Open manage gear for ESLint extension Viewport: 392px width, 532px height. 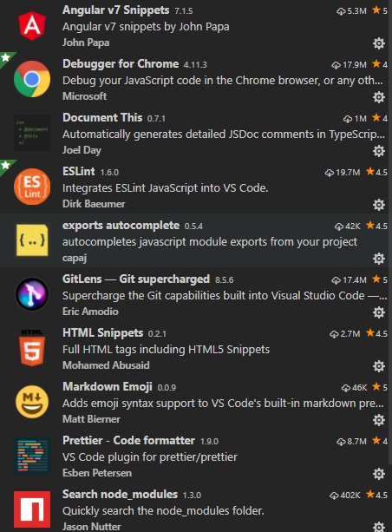[x=379, y=205]
